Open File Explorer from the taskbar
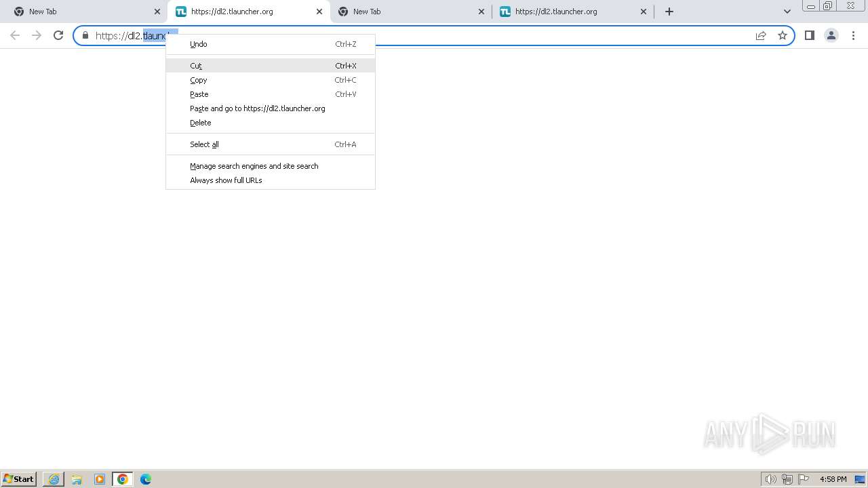 pos(77,479)
